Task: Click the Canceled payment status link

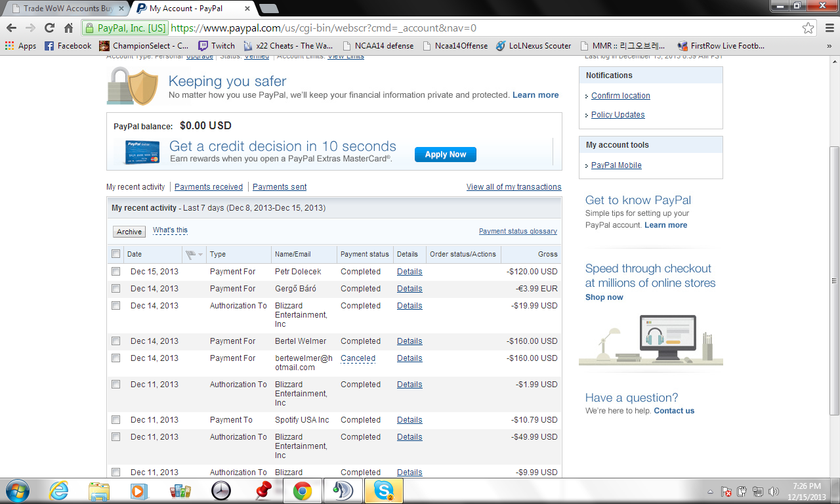Action: [358, 358]
